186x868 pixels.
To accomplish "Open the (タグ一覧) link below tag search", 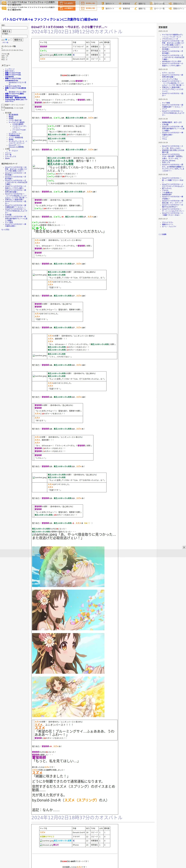I will (x=5, y=42).
